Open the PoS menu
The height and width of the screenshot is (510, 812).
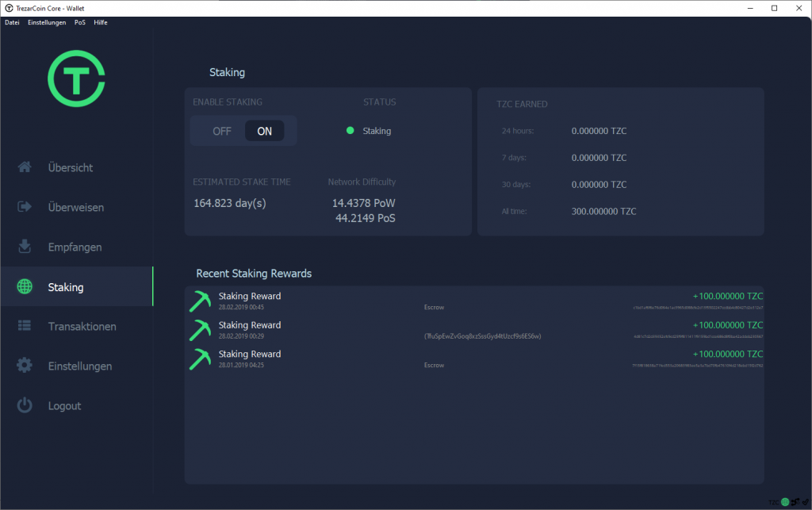(x=80, y=22)
